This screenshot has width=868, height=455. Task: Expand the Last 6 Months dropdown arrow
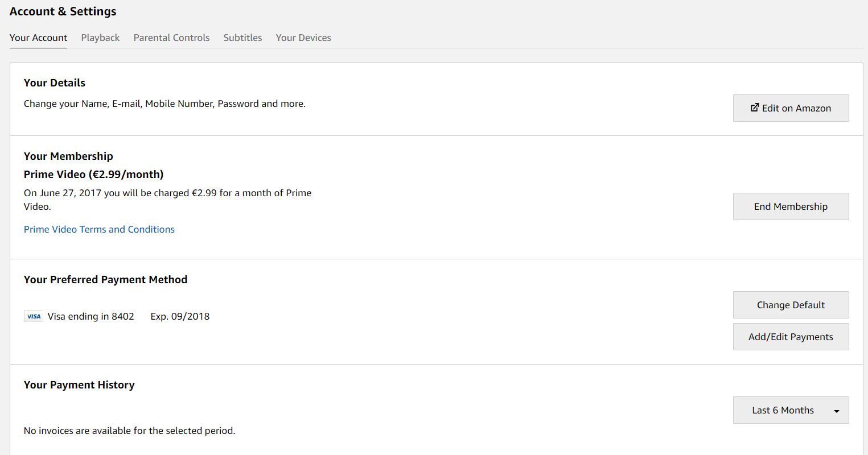coord(836,411)
